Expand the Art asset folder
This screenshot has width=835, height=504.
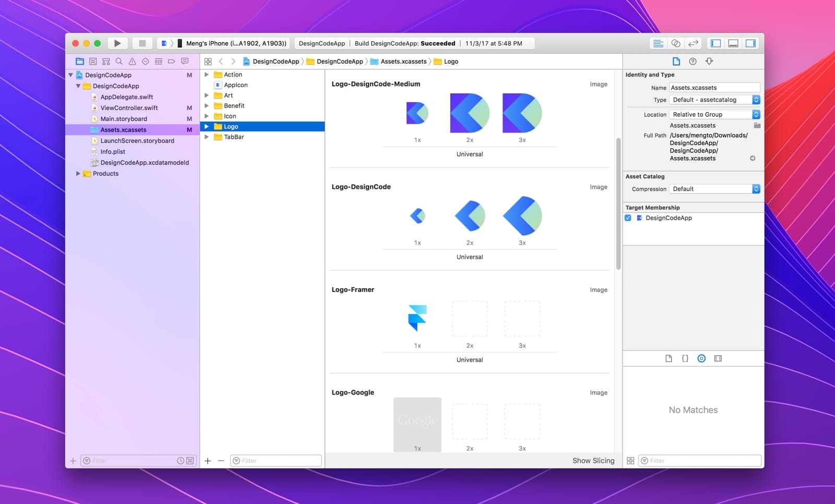click(207, 95)
